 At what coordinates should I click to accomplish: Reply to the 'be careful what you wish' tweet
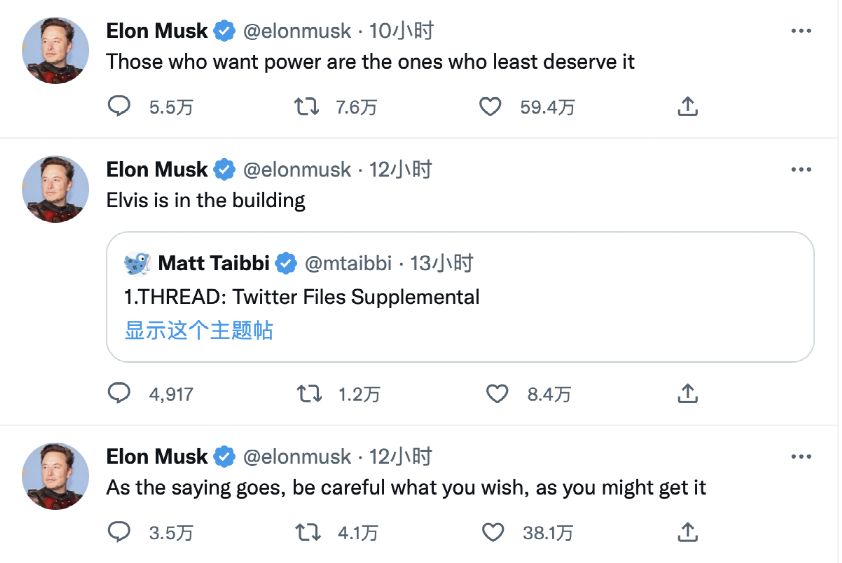pyautogui.click(x=119, y=532)
